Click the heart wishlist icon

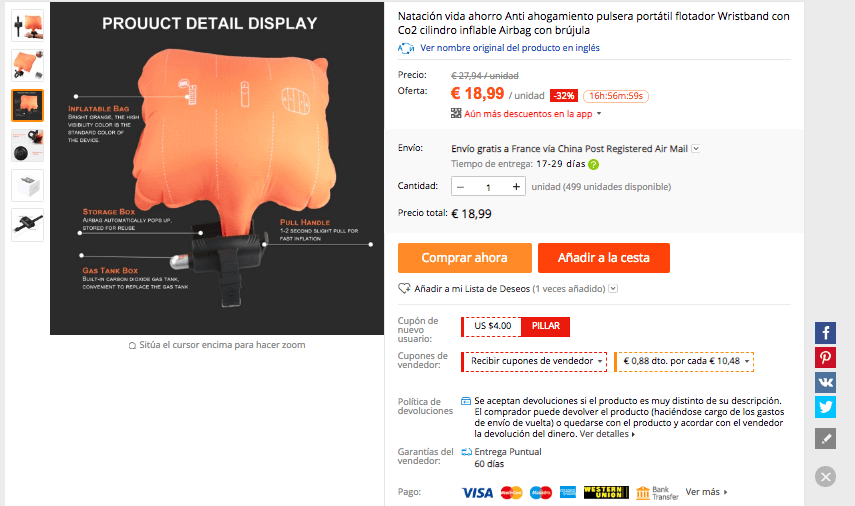(x=404, y=288)
